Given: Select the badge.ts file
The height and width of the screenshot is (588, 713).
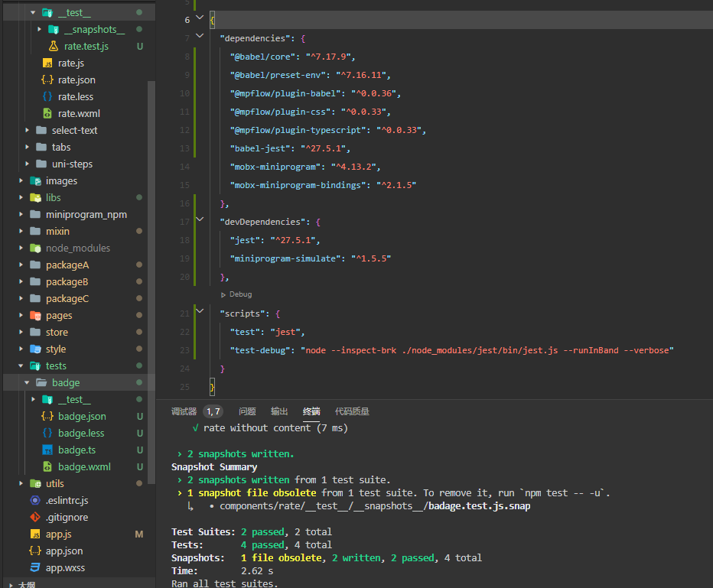Looking at the screenshot, I should [77, 450].
